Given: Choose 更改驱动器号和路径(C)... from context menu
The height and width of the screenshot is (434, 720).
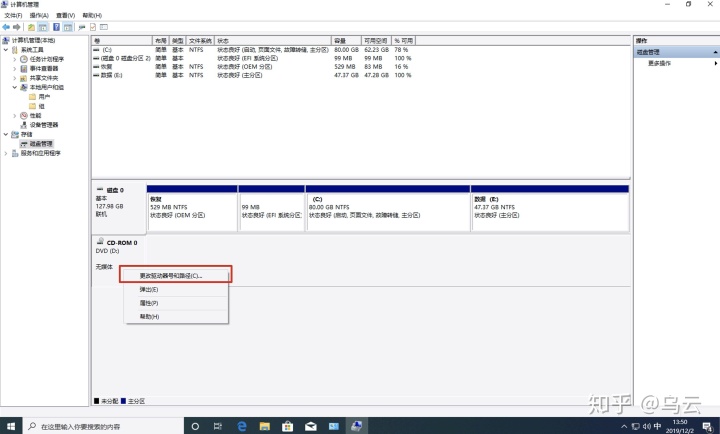Looking at the screenshot, I should coord(176,276).
